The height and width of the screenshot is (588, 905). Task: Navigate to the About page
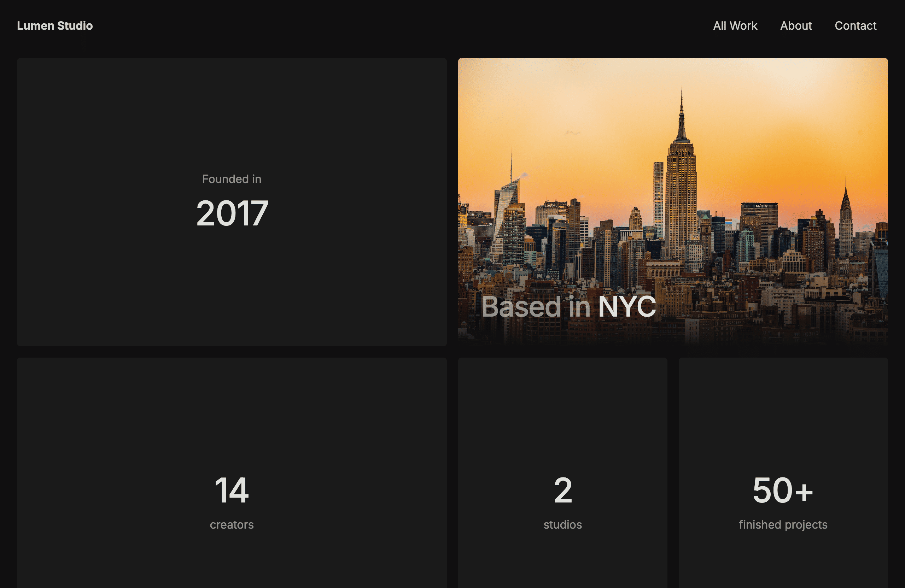[795, 25]
